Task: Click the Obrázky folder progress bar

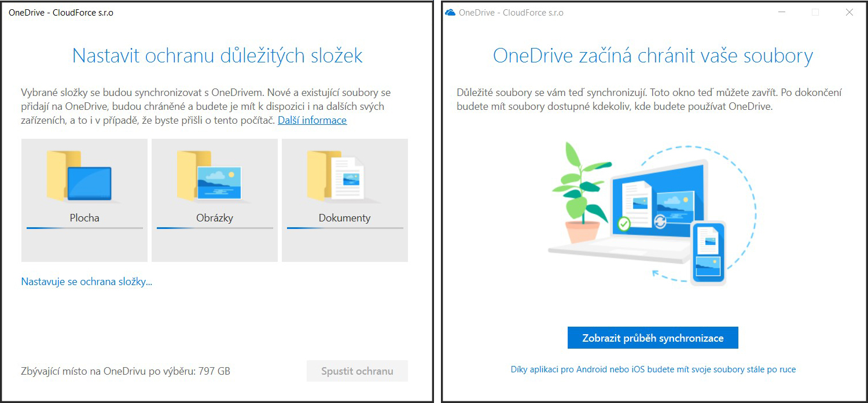Action: point(215,228)
